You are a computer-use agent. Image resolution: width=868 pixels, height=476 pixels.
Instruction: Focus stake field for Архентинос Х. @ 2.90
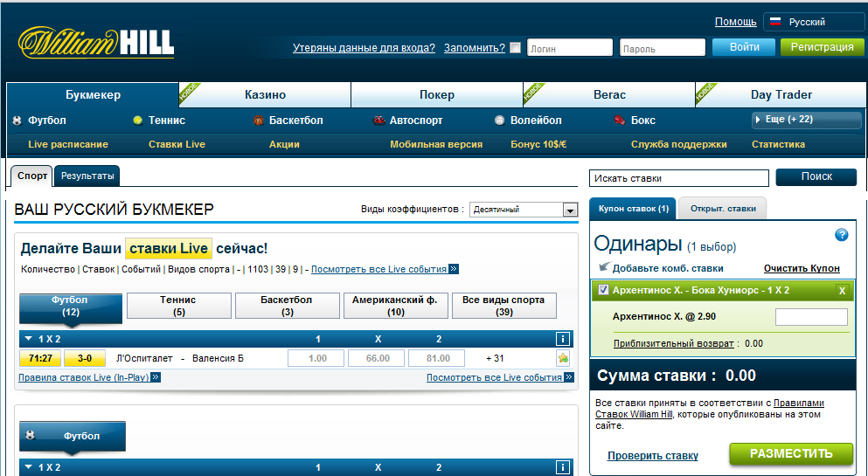[x=811, y=317]
